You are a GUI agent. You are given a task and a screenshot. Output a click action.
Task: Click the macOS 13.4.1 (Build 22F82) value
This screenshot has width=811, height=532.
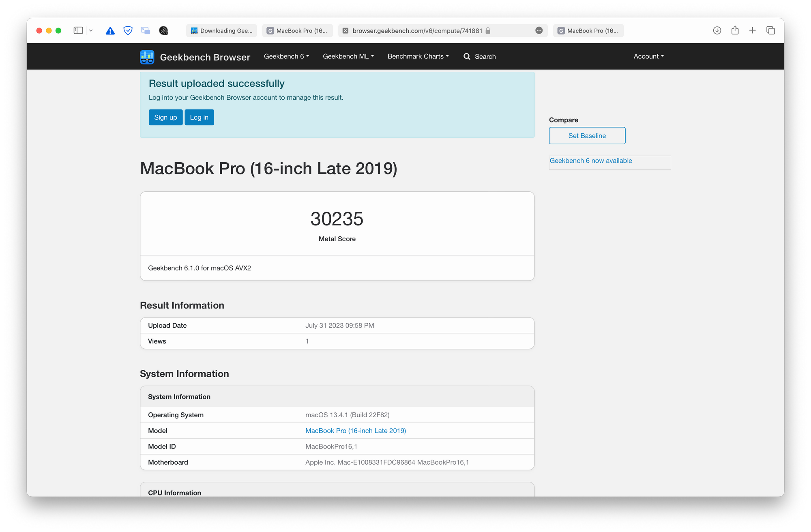tap(348, 415)
